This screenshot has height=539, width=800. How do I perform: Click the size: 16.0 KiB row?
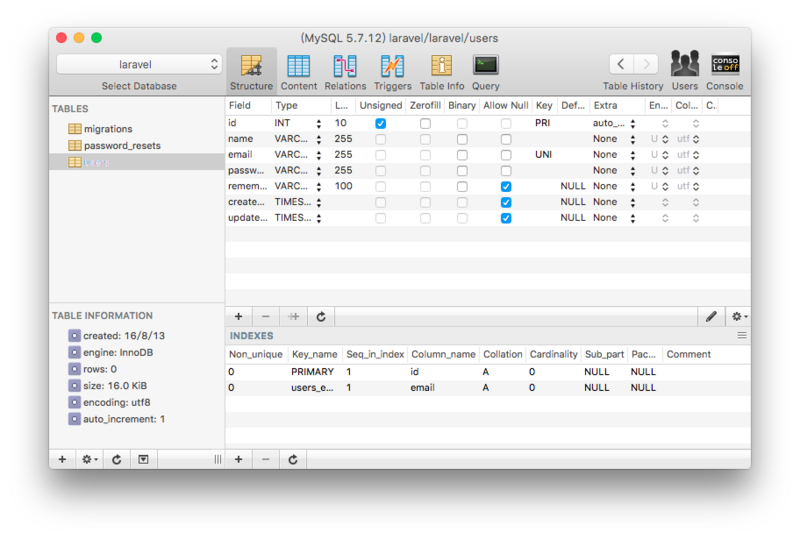[x=108, y=385]
